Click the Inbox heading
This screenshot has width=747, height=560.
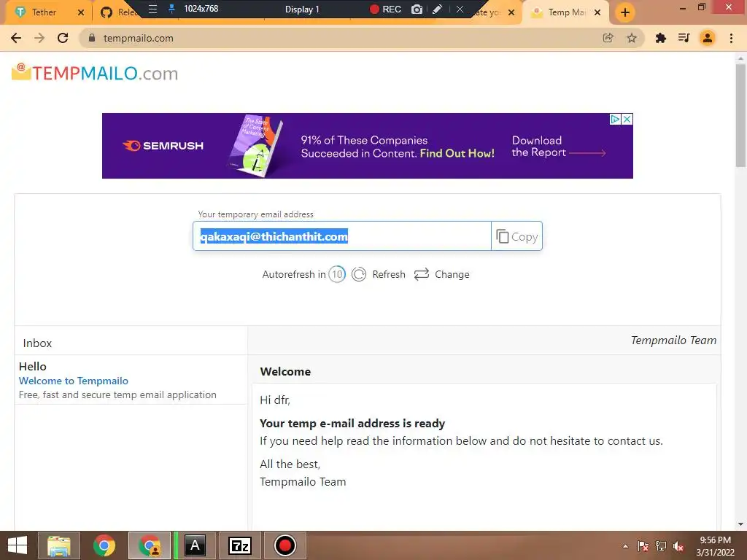[37, 343]
